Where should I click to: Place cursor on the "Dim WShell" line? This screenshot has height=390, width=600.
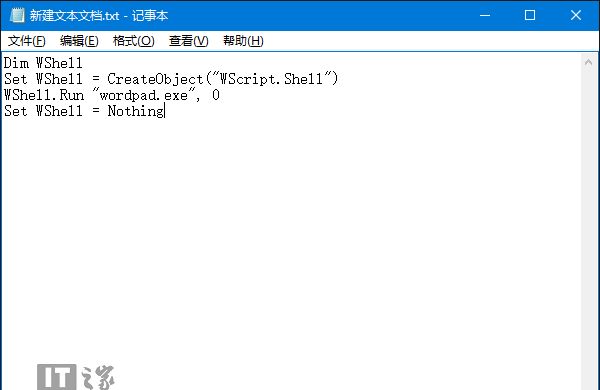(43, 63)
